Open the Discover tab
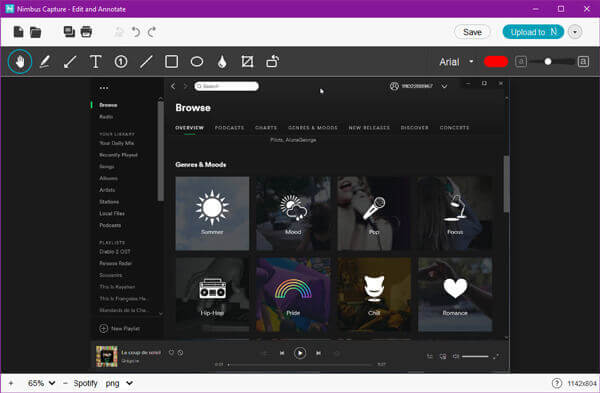600x393 pixels. click(x=414, y=127)
